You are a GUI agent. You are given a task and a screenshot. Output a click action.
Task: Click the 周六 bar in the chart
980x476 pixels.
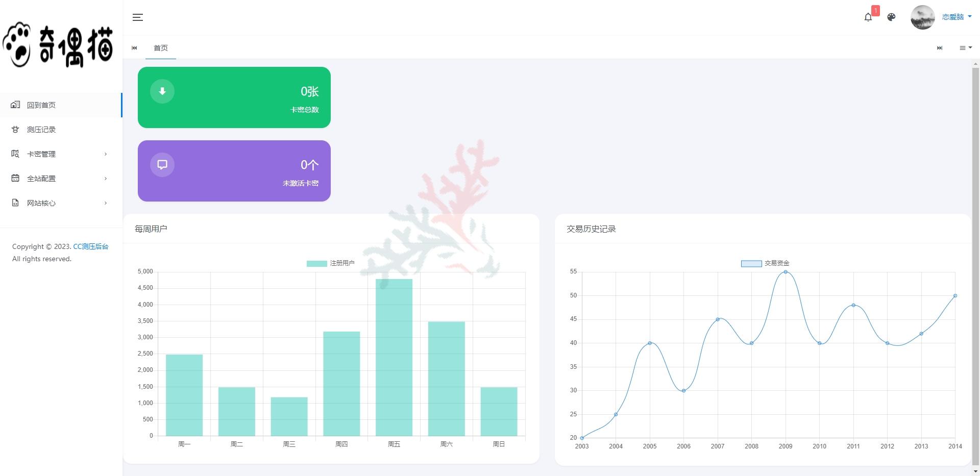[x=447, y=379]
